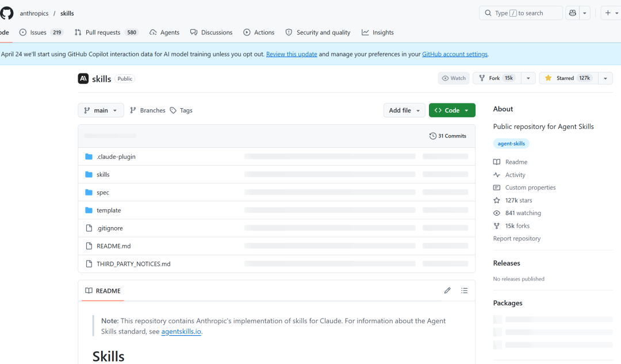Viewport: 621px width, 364px height.
Task: Click the star icon beside 127k stars
Action: coord(497,201)
